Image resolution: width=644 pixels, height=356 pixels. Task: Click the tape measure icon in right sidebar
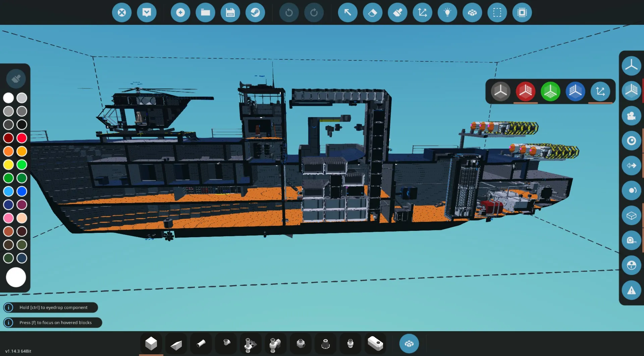coord(631,240)
